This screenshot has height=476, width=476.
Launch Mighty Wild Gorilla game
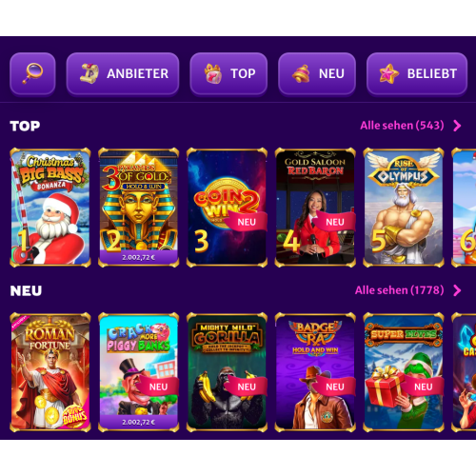tap(227, 372)
